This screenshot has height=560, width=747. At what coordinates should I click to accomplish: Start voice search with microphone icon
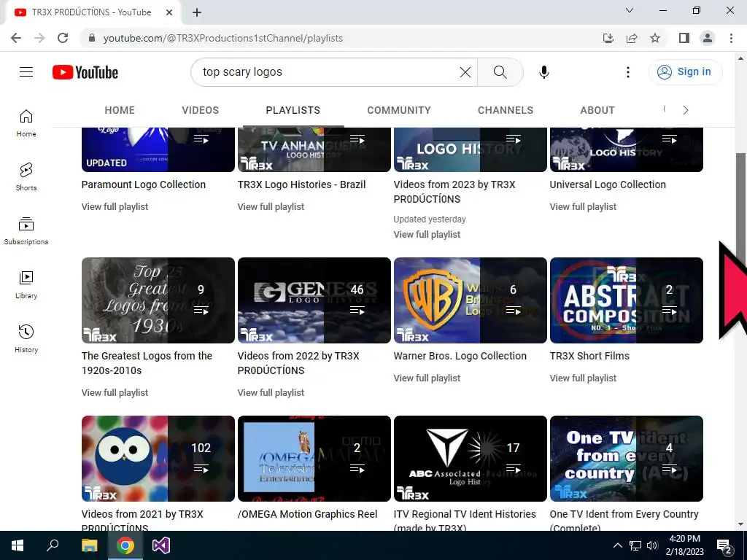click(x=543, y=72)
